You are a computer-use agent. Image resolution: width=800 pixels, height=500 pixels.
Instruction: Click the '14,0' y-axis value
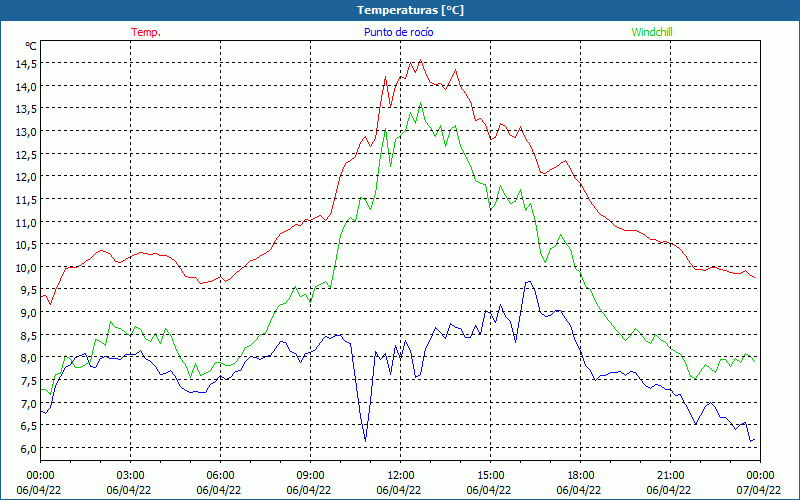[27, 86]
